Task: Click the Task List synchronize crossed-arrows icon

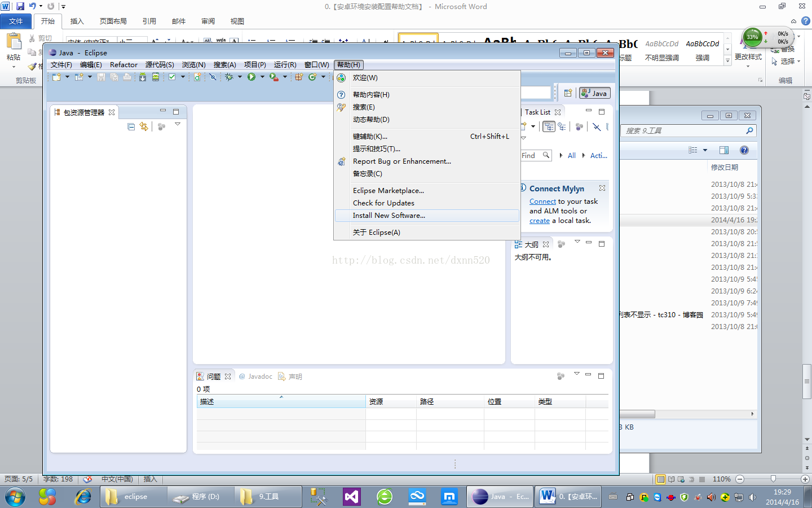Action: point(597,126)
